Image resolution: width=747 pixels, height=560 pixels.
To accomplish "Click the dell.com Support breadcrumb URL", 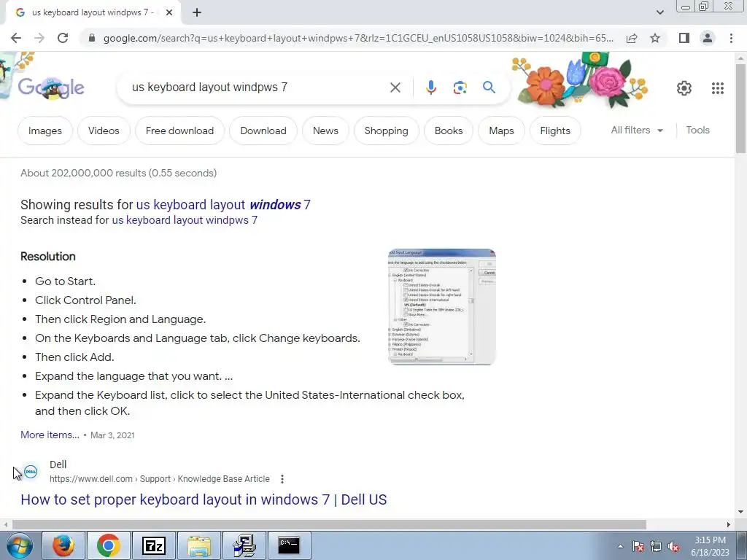I will coord(160,479).
